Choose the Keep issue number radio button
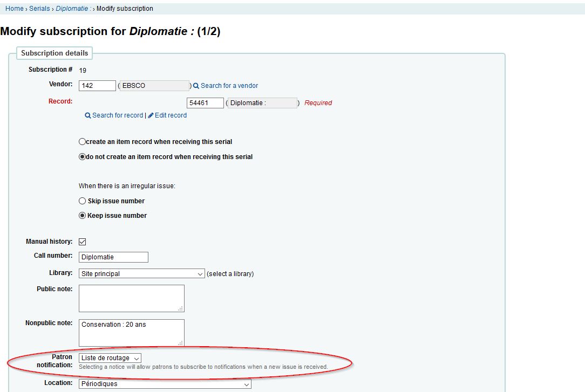The width and height of the screenshot is (585, 392). (x=83, y=216)
